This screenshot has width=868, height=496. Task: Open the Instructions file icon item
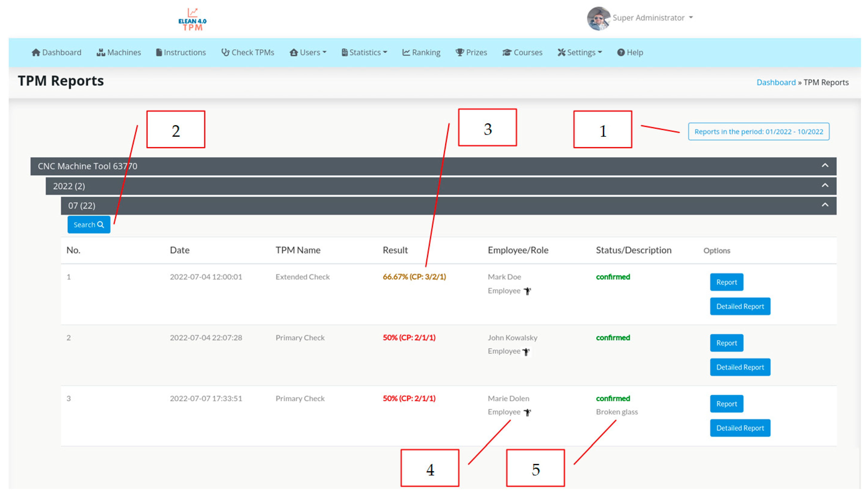159,52
